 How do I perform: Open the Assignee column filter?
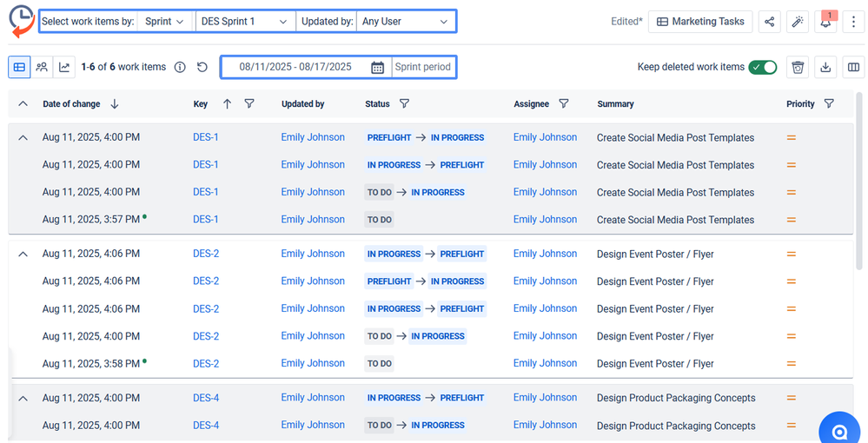point(564,103)
